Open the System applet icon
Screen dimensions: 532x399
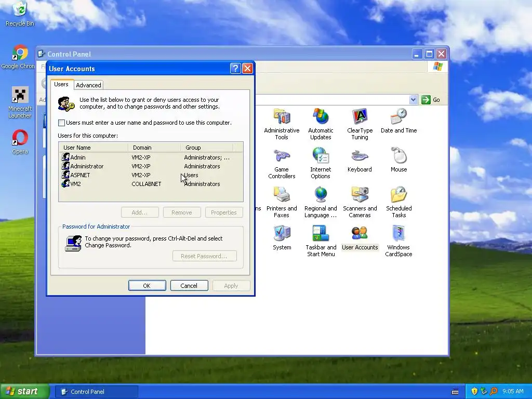[282, 237]
